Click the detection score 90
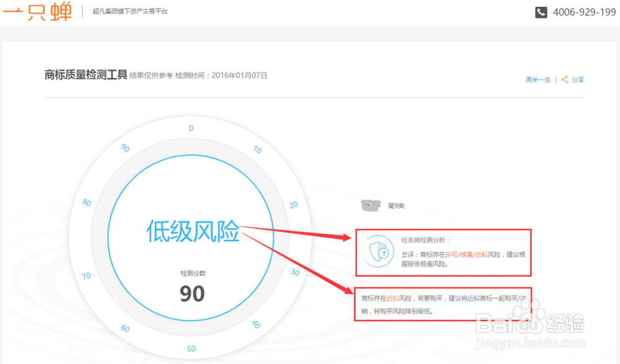 click(191, 294)
